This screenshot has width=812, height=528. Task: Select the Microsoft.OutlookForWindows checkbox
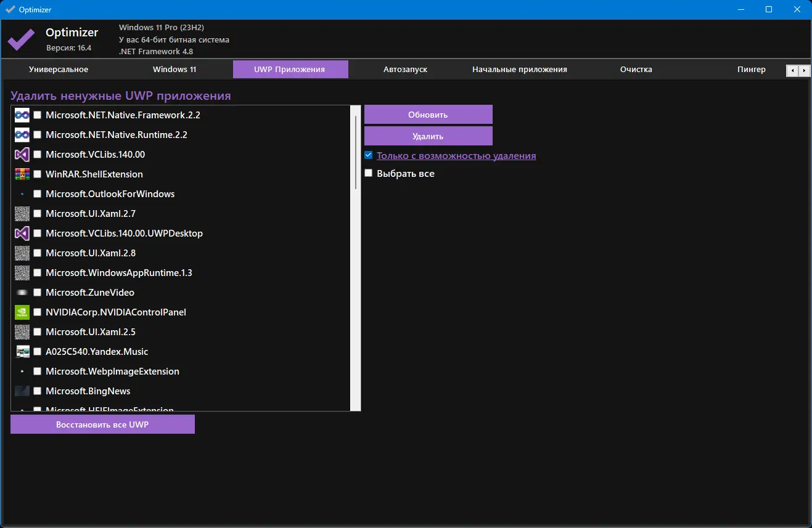[38, 194]
